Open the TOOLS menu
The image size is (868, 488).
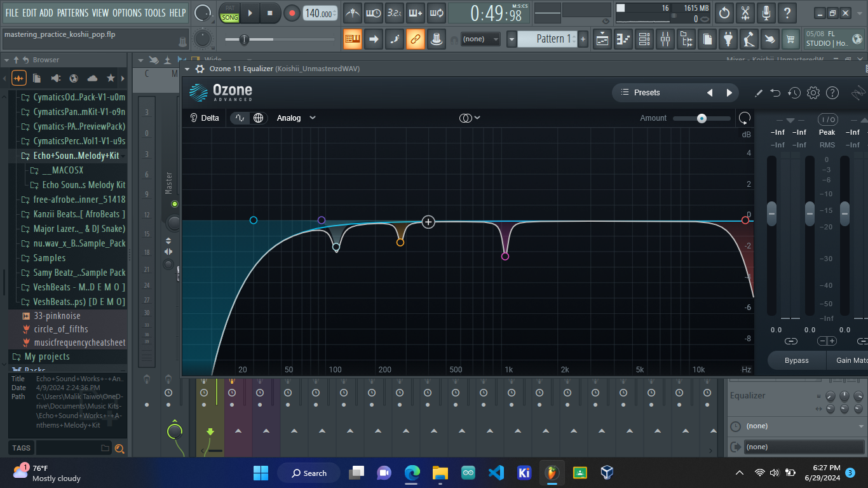(155, 13)
